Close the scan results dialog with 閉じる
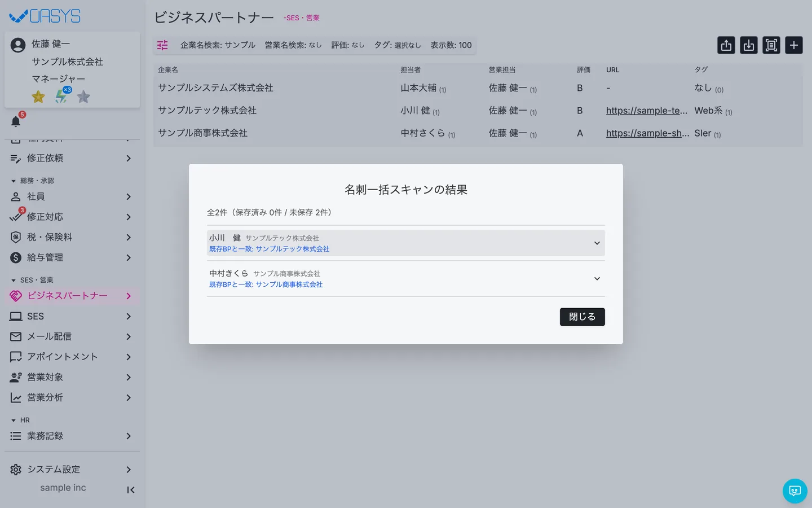 [582, 317]
